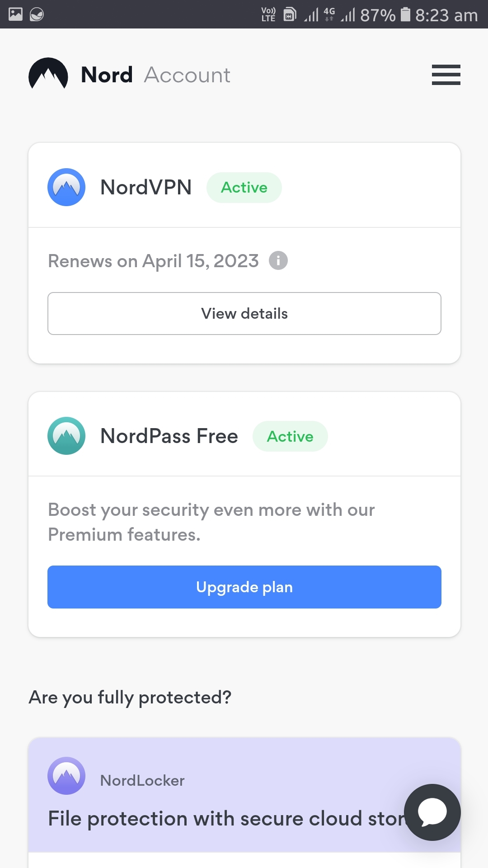Show renewal info tooltip icon

pos(278,260)
